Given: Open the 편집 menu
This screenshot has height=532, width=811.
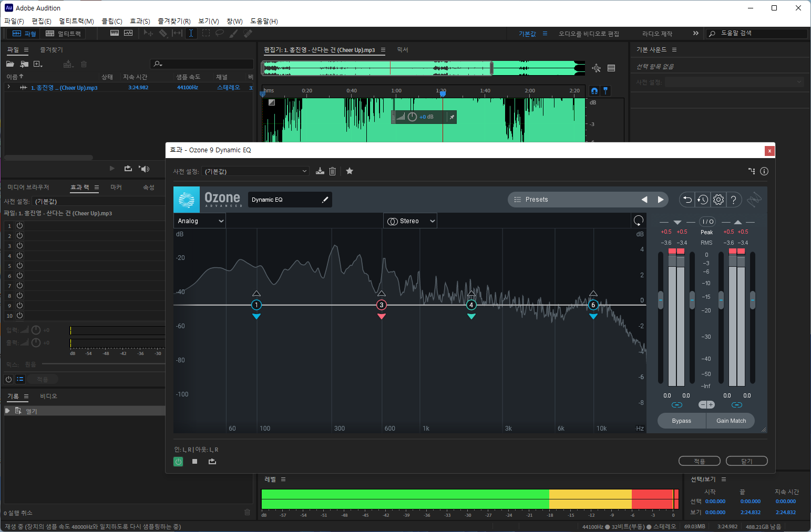Looking at the screenshot, I should point(42,21).
